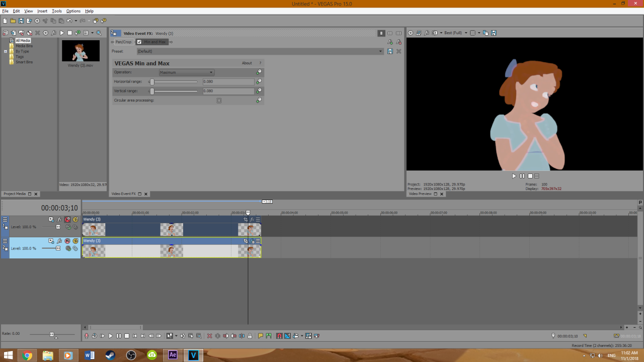The width and height of the screenshot is (644, 362).
Task: Toggle the Min and Max effect checkbox
Action: click(x=139, y=42)
